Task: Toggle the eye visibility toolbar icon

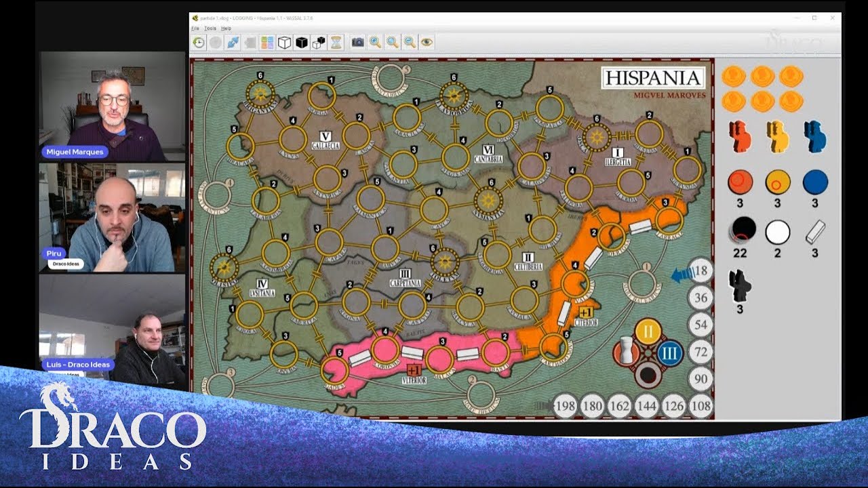Action: tap(426, 43)
